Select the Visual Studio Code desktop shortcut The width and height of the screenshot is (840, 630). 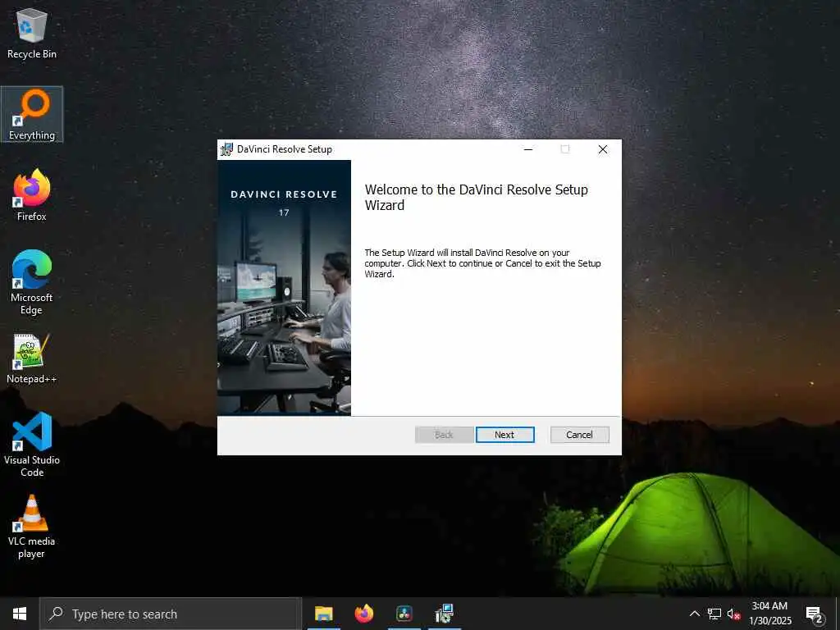pos(32,445)
